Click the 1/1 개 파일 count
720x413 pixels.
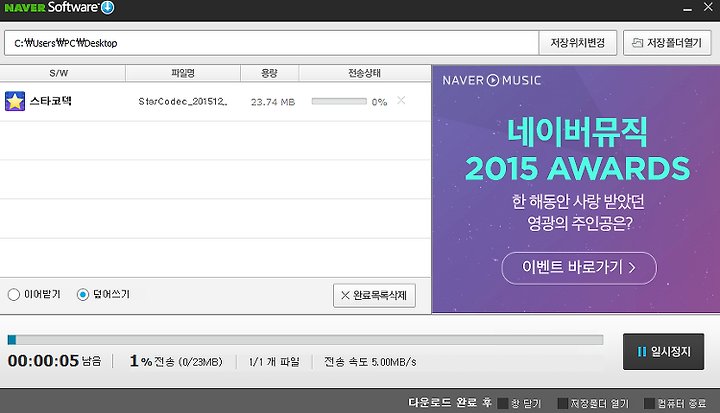coord(274,362)
